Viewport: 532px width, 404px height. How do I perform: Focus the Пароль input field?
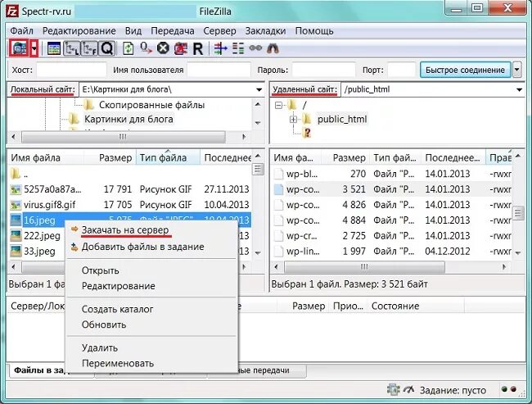point(323,70)
